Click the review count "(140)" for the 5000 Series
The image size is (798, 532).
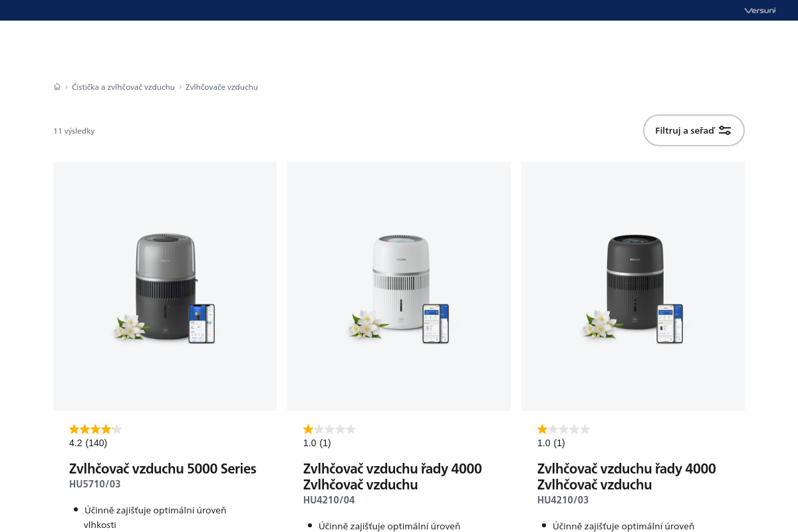pyautogui.click(x=98, y=443)
